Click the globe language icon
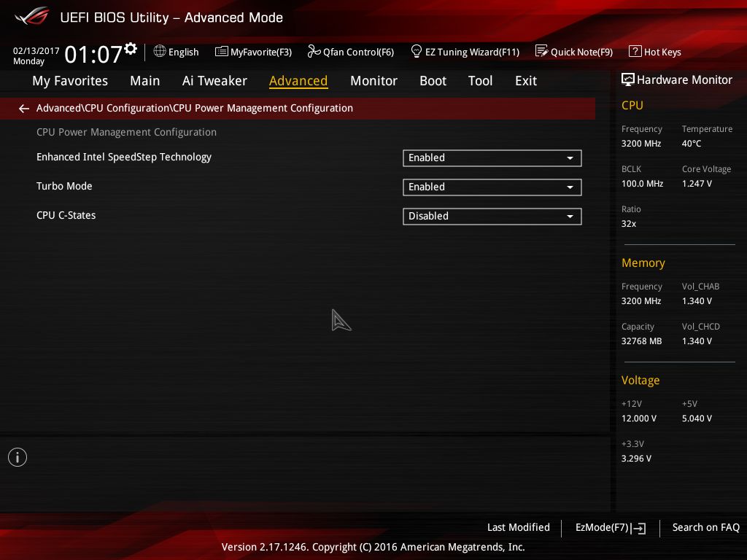This screenshot has height=560, width=747. pyautogui.click(x=160, y=51)
